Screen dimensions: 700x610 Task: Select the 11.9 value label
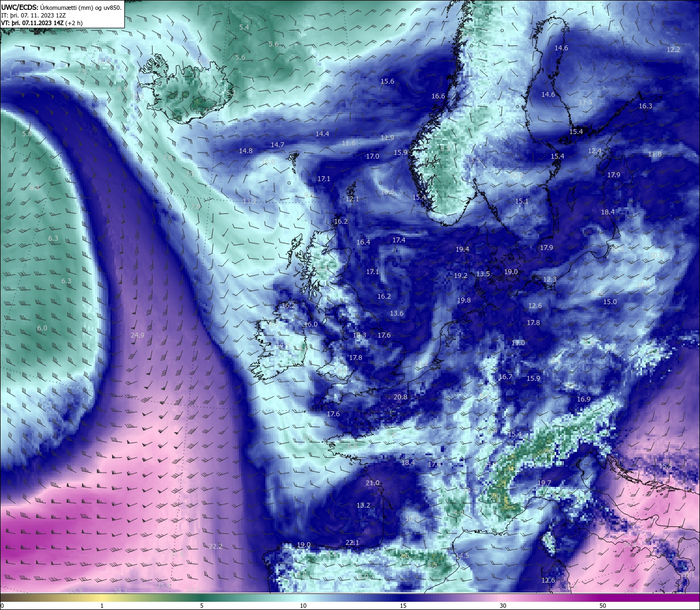[x=387, y=138]
